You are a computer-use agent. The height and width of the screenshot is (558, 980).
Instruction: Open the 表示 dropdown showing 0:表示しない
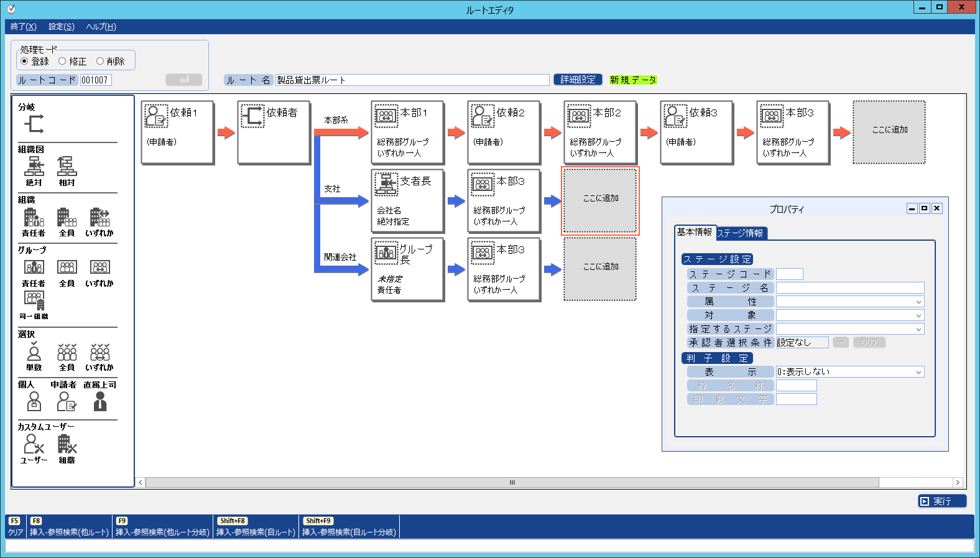pos(849,372)
